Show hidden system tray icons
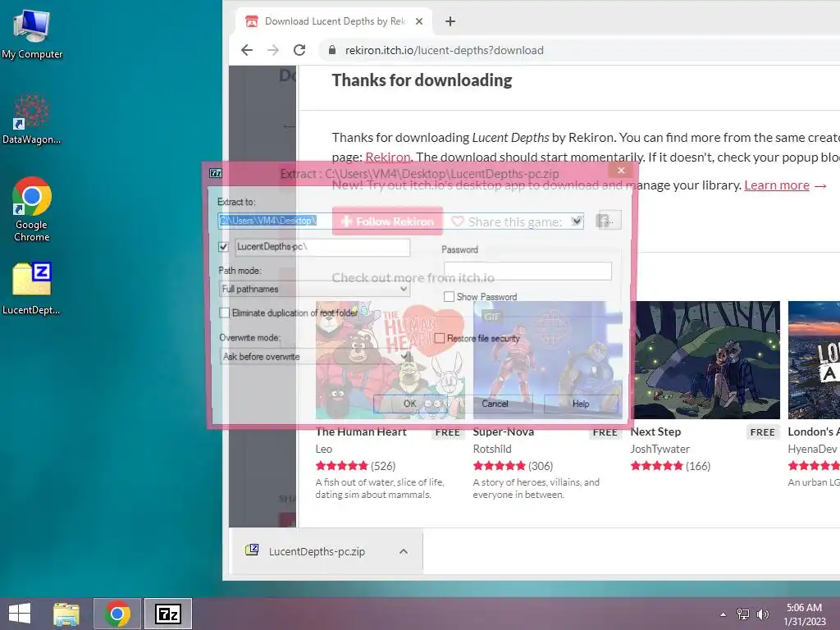The width and height of the screenshot is (840, 630). tap(724, 614)
